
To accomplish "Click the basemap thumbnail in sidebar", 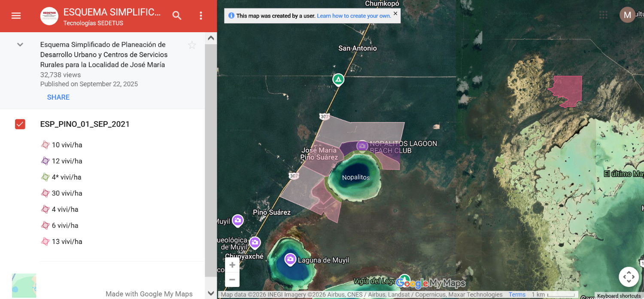I will coord(24,286).
